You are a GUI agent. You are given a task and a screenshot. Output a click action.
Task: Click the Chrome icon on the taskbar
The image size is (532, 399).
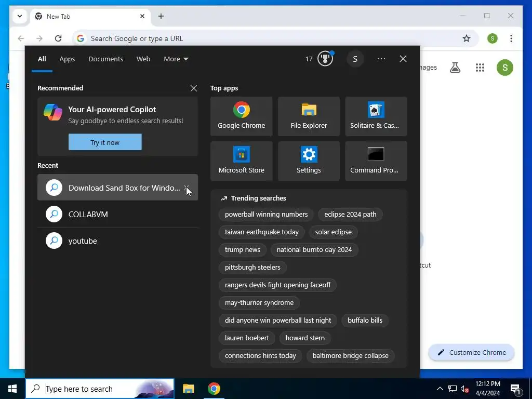214,389
